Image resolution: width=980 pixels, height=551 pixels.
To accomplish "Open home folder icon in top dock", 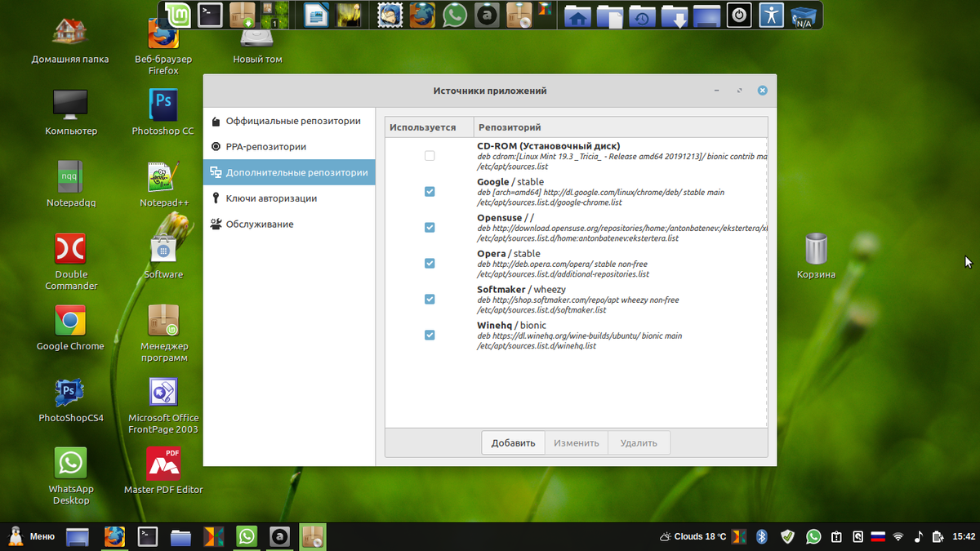I will (577, 16).
